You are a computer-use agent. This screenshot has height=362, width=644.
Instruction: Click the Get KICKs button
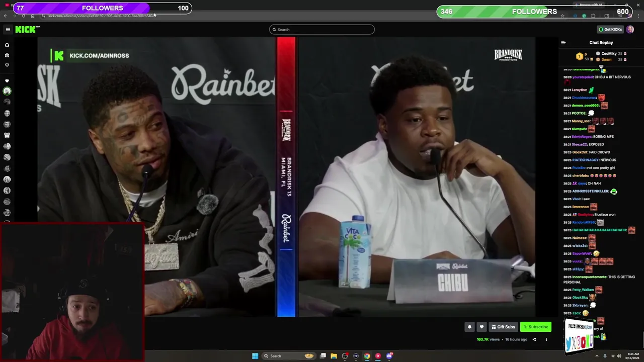610,30
